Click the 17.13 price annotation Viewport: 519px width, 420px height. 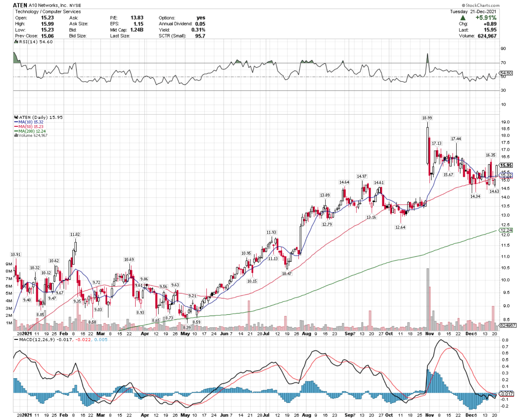click(x=436, y=143)
